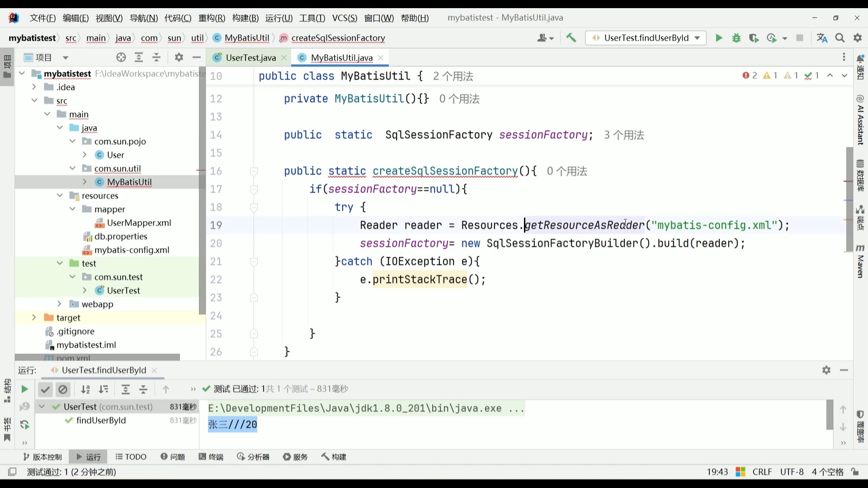Toggle code folding at line 18 try
This screenshot has width=868, height=488.
coord(254,207)
